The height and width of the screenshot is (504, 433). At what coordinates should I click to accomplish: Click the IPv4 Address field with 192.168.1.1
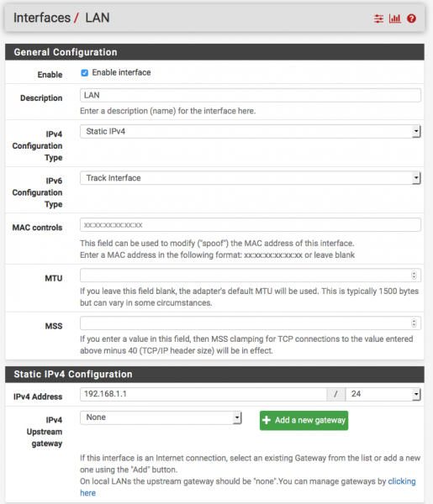coord(203,394)
